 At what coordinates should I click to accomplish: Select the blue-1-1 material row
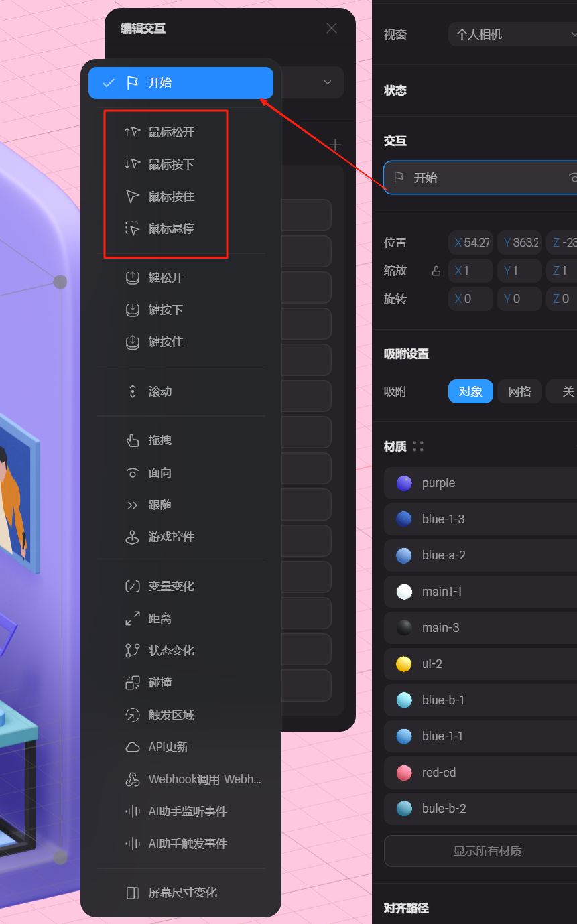pyautogui.click(x=480, y=736)
